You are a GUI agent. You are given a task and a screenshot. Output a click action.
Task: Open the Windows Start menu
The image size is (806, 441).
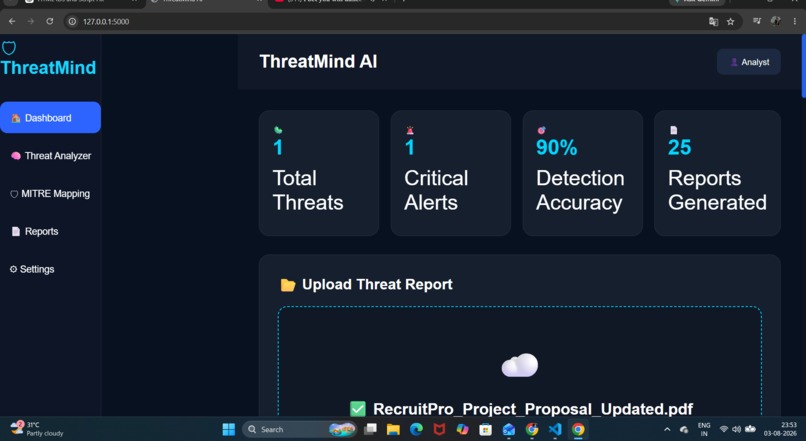(229, 429)
